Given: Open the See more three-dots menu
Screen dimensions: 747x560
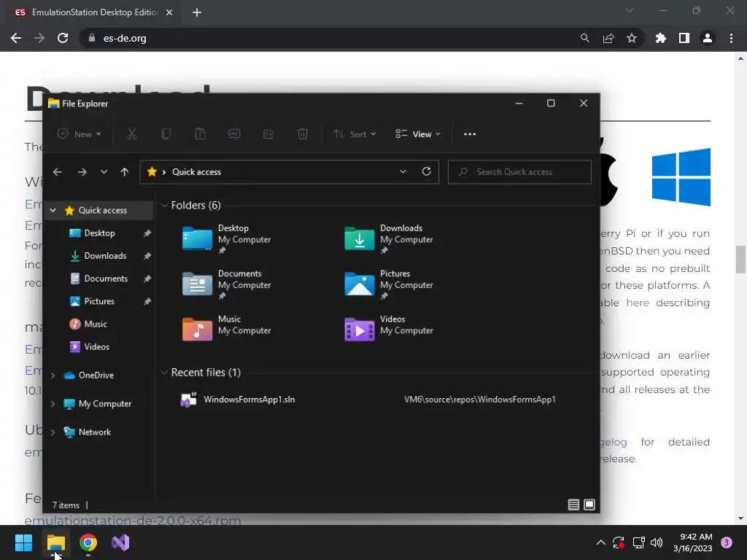Looking at the screenshot, I should (470, 134).
